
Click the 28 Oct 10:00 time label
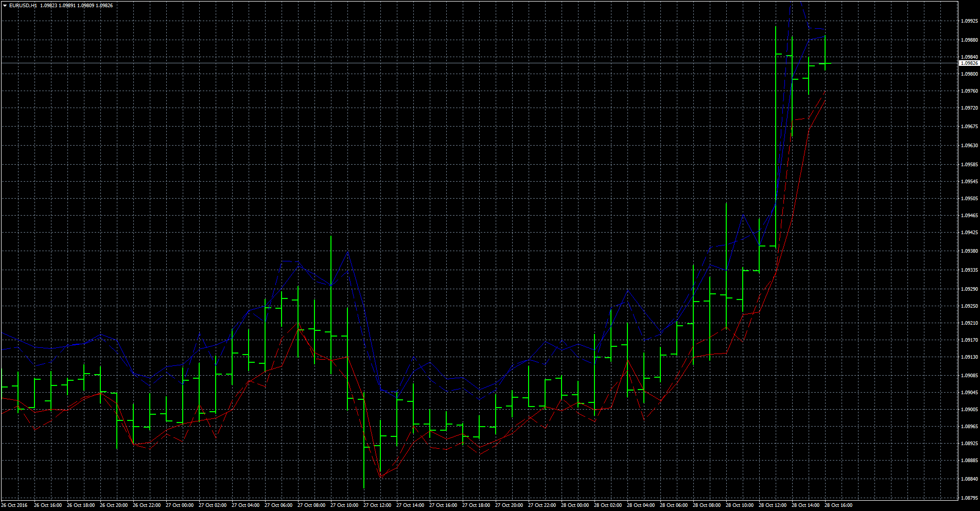[740, 505]
